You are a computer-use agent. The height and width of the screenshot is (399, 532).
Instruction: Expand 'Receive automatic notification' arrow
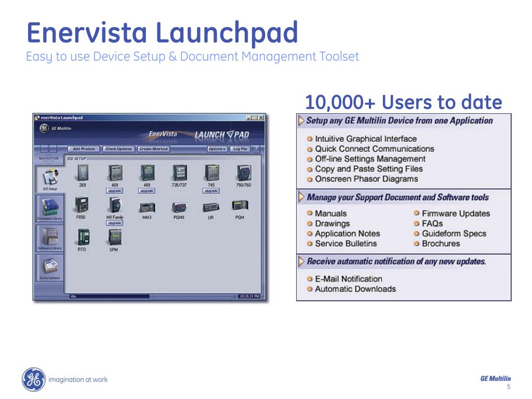tap(301, 262)
